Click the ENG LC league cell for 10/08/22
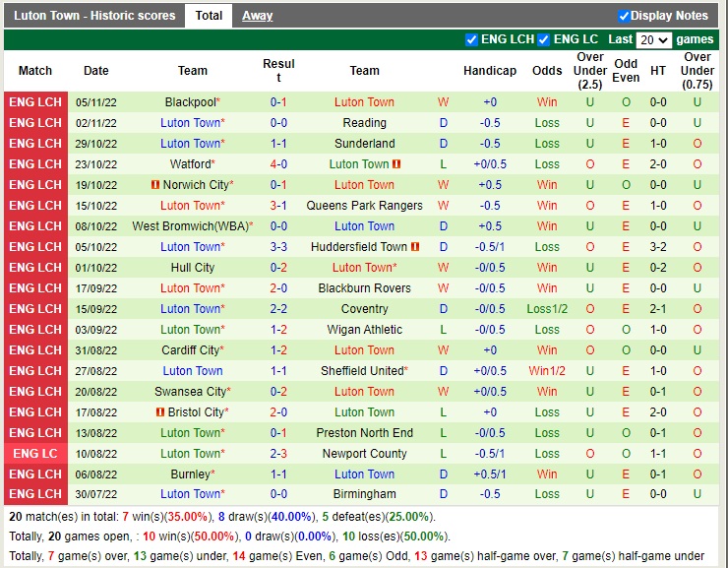 (35, 454)
